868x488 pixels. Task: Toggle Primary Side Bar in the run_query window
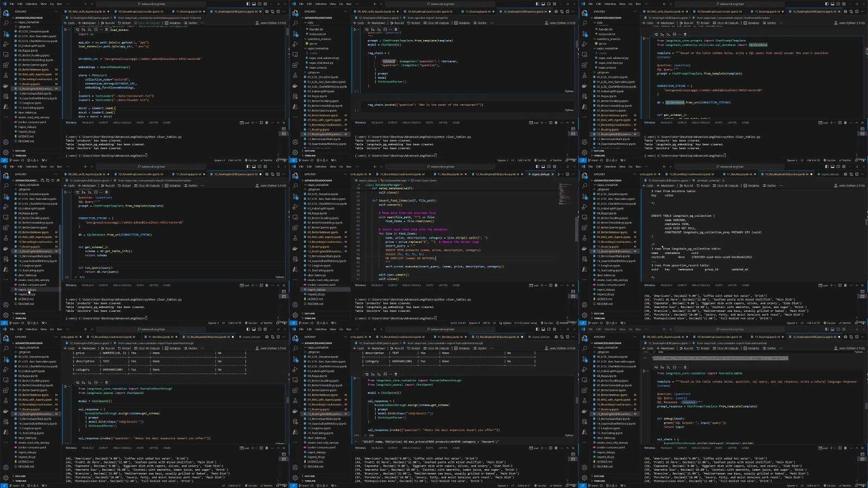[248, 167]
